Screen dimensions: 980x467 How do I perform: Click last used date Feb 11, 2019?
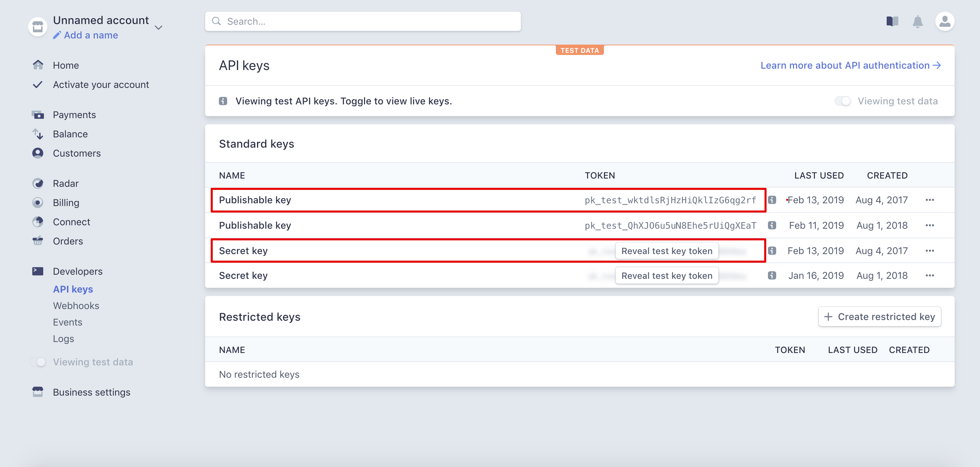(816, 225)
